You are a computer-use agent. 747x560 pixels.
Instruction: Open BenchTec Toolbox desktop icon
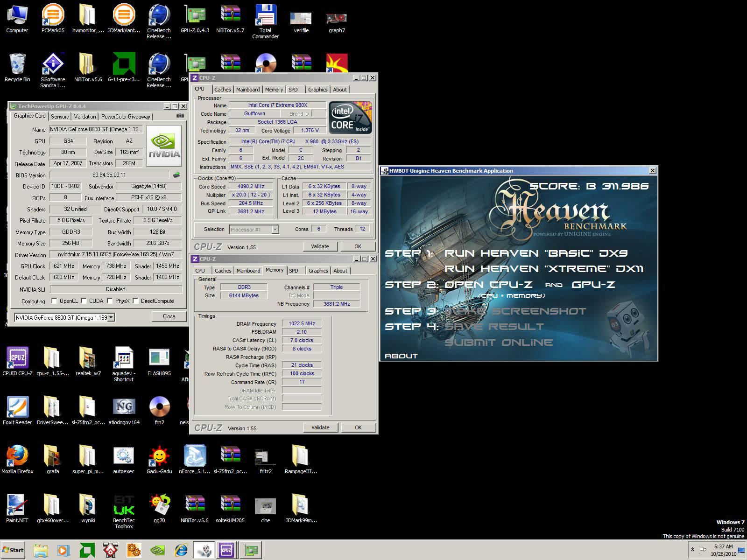point(124,511)
